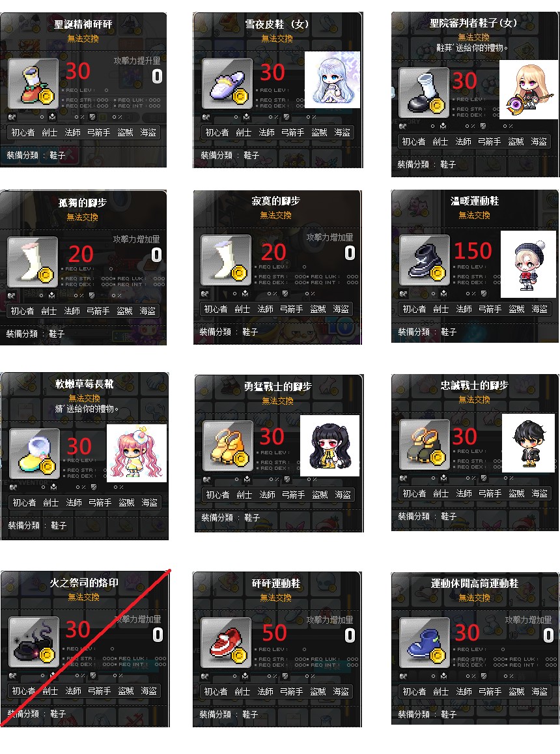The height and width of the screenshot is (754, 560).
Task: Click the crossed-out 火之祭司的烙印 shoe icon
Action: 34,642
